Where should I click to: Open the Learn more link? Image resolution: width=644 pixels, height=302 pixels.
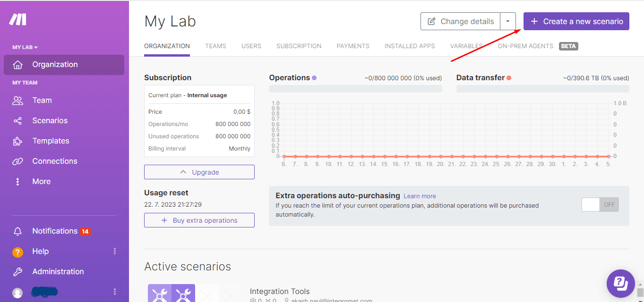click(420, 196)
